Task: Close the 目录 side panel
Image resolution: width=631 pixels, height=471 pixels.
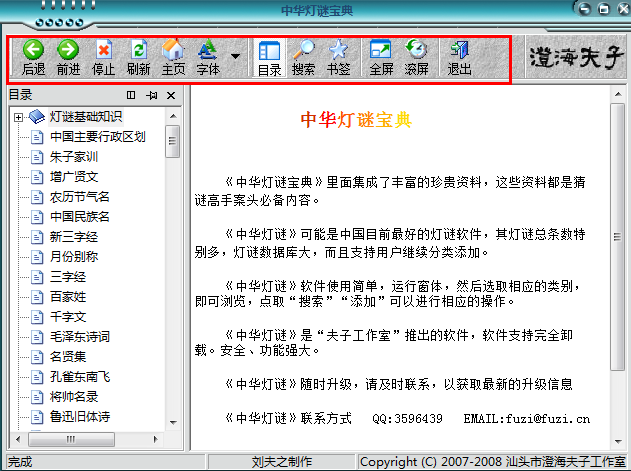Action: [x=171, y=95]
